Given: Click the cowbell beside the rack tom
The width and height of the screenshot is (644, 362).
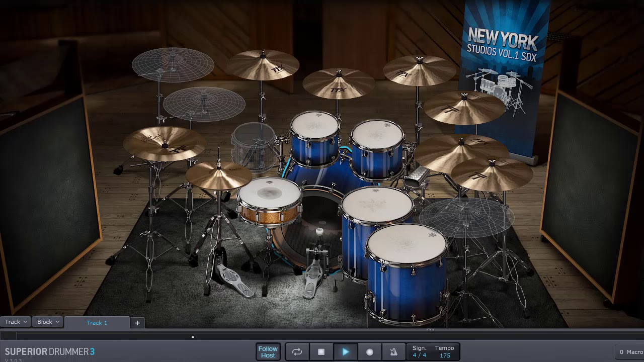Looking at the screenshot, I should (417, 178).
